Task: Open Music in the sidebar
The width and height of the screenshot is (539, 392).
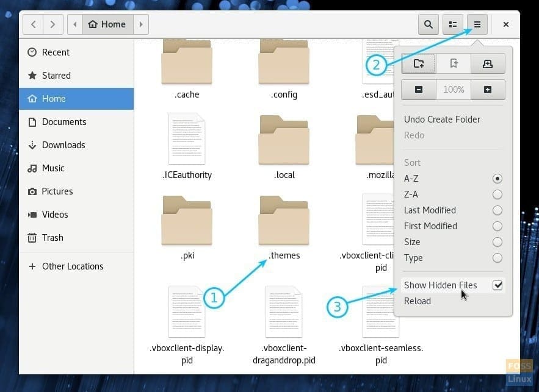Action: click(76, 168)
